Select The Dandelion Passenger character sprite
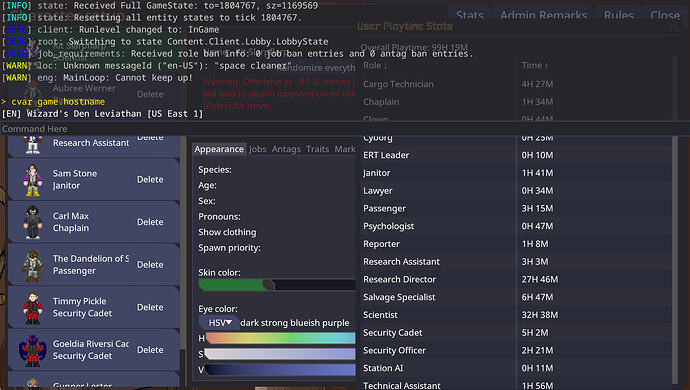This screenshot has height=390, width=690. pos(33,265)
